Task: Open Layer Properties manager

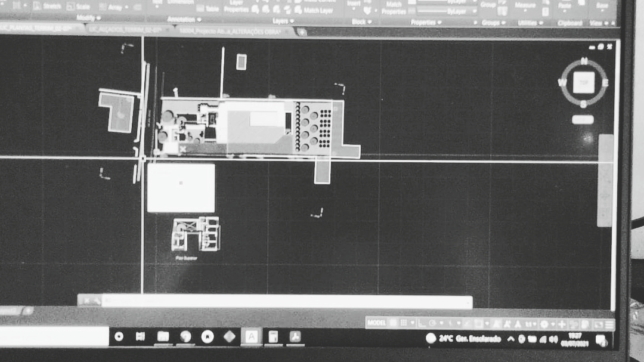Action: [236, 7]
